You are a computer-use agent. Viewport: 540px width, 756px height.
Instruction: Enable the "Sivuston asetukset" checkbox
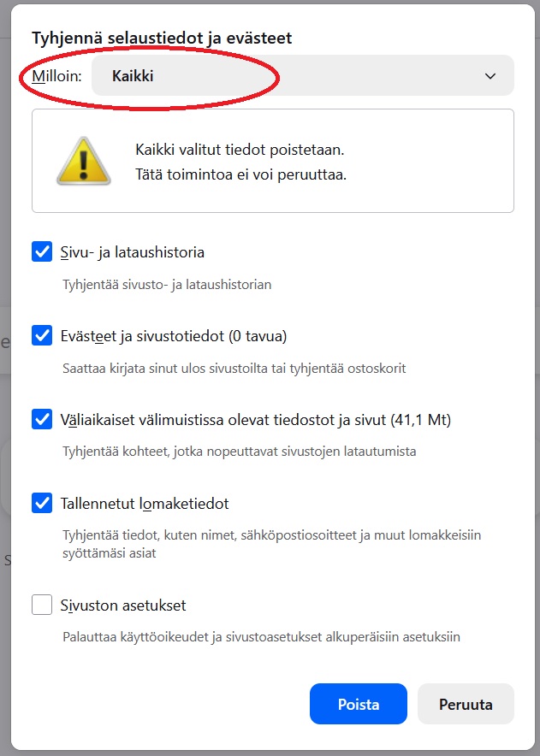(42, 605)
